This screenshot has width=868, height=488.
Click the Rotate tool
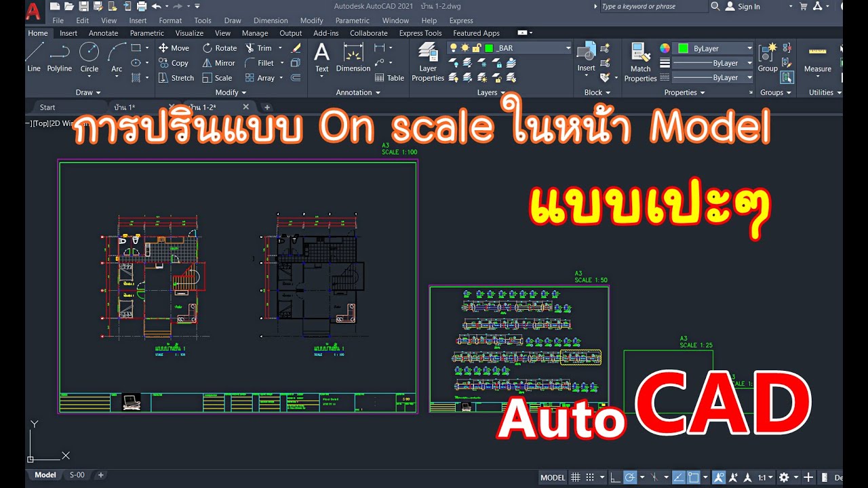click(x=220, y=48)
